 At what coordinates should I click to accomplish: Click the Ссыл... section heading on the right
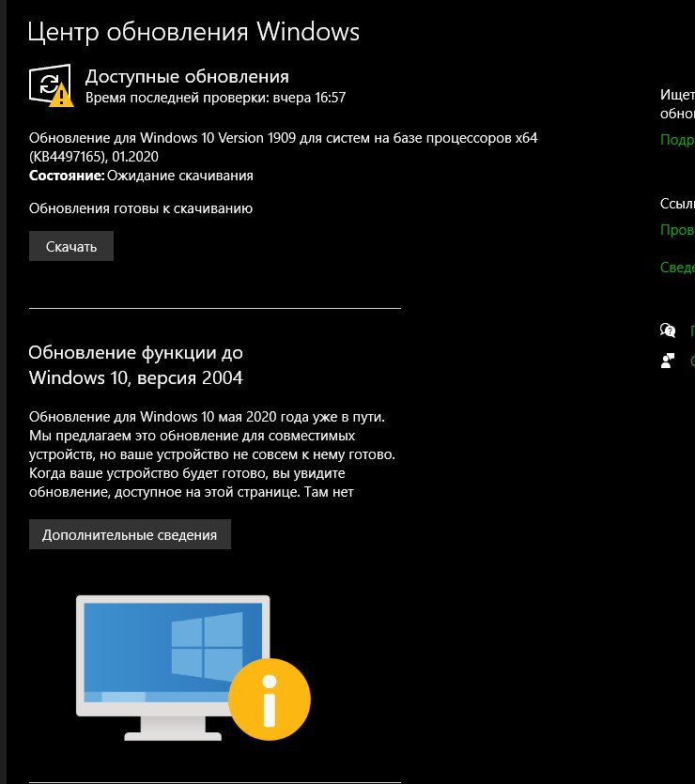click(677, 204)
